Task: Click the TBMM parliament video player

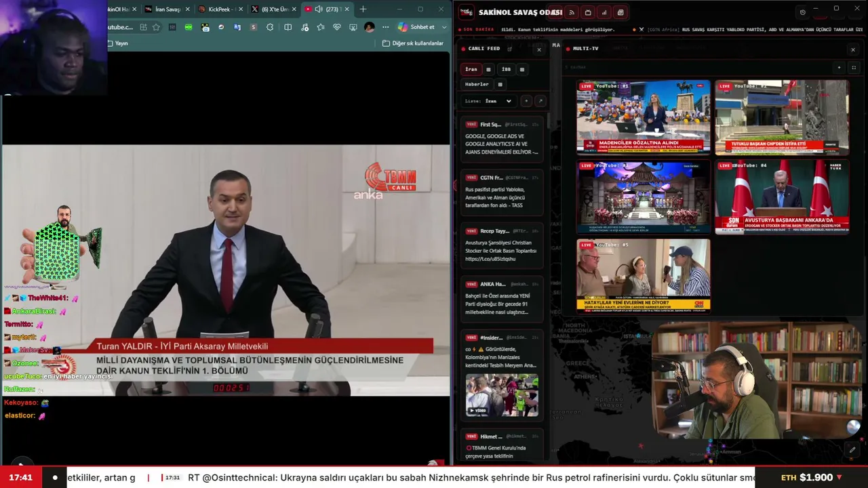Action: (x=226, y=270)
